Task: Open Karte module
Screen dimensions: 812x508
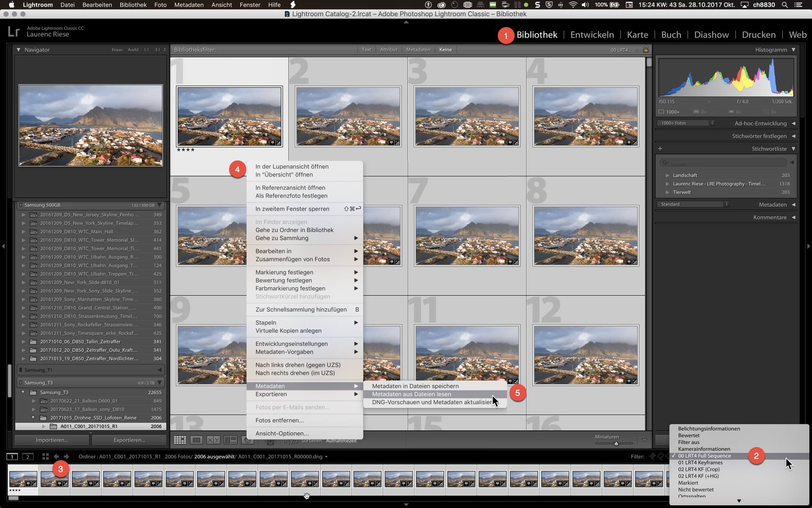Action: tap(637, 35)
